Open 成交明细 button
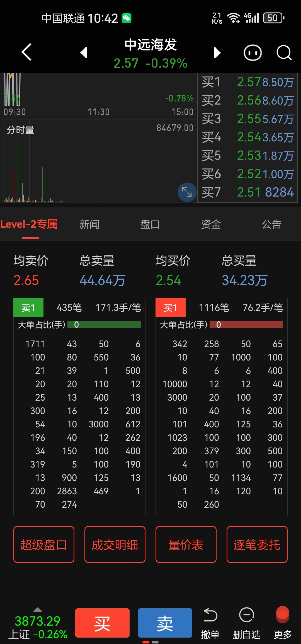This screenshot has width=301, height=644. point(115,544)
